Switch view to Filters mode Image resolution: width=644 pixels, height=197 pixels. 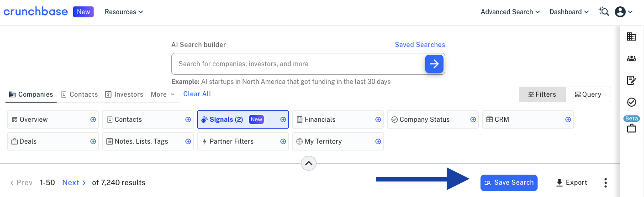pyautogui.click(x=542, y=94)
